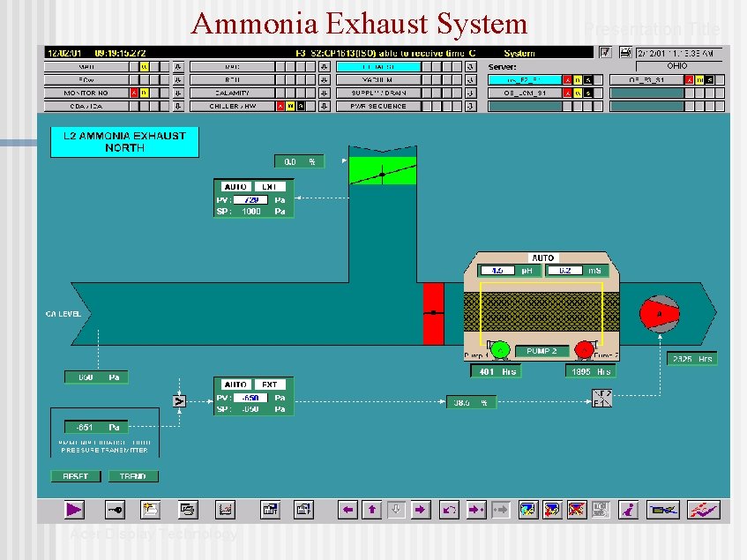This screenshot has height=560, width=747.
Task: Expand down arrow beside MONITORING row
Action: point(177,93)
